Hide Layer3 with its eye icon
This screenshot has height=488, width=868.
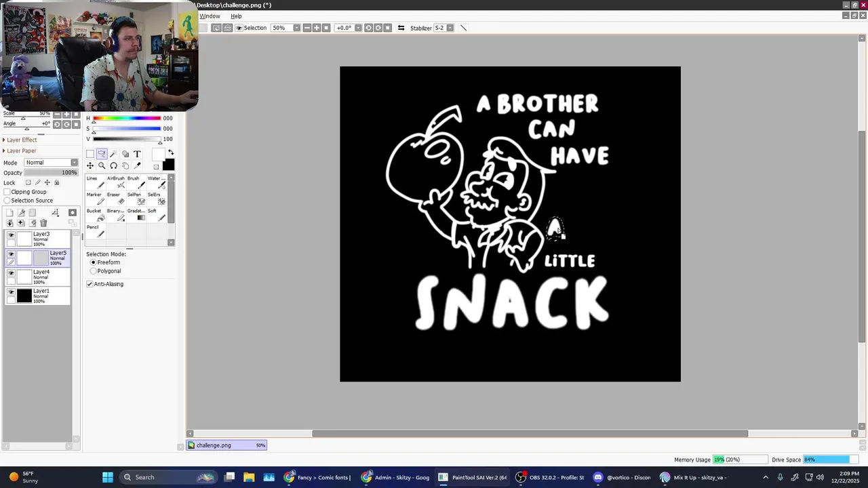coord(11,235)
